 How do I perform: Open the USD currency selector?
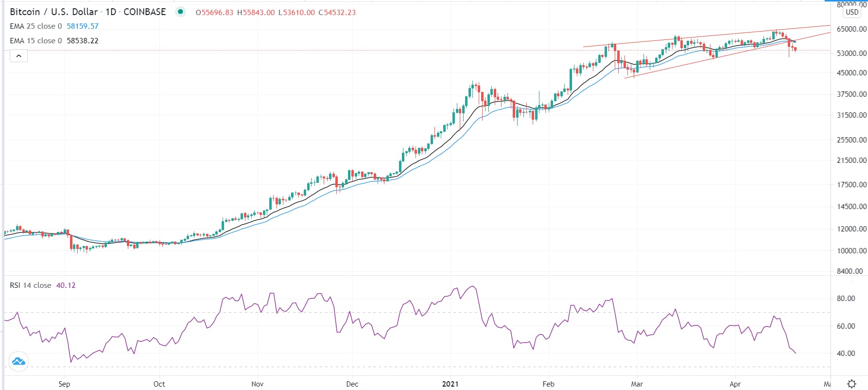pos(851,12)
